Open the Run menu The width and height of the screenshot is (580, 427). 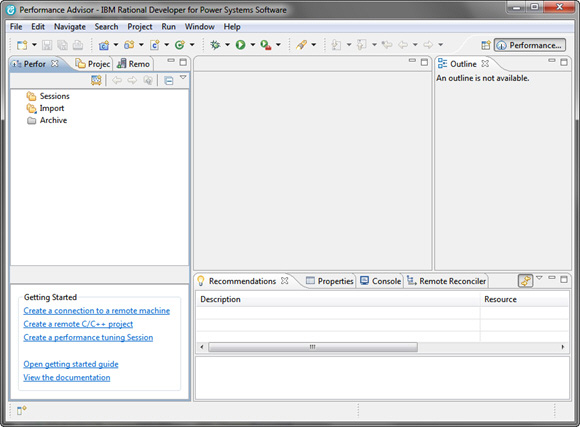tap(168, 27)
